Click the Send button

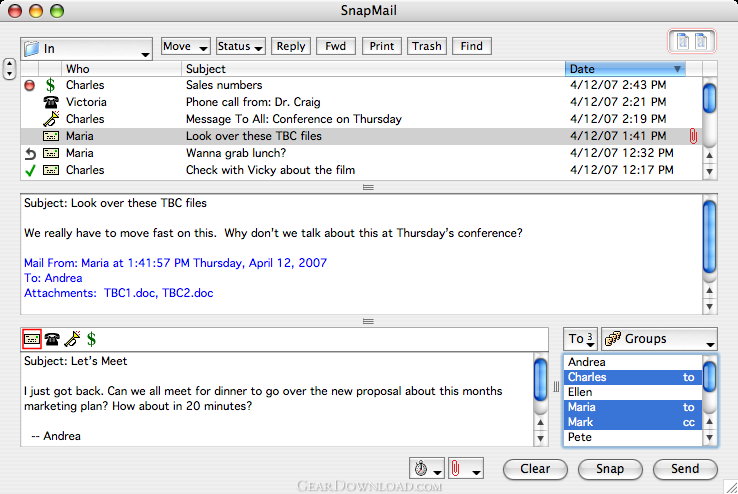point(685,469)
